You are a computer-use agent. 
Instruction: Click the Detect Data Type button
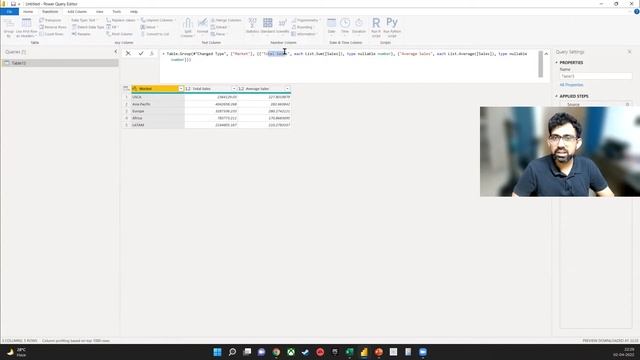point(88,27)
